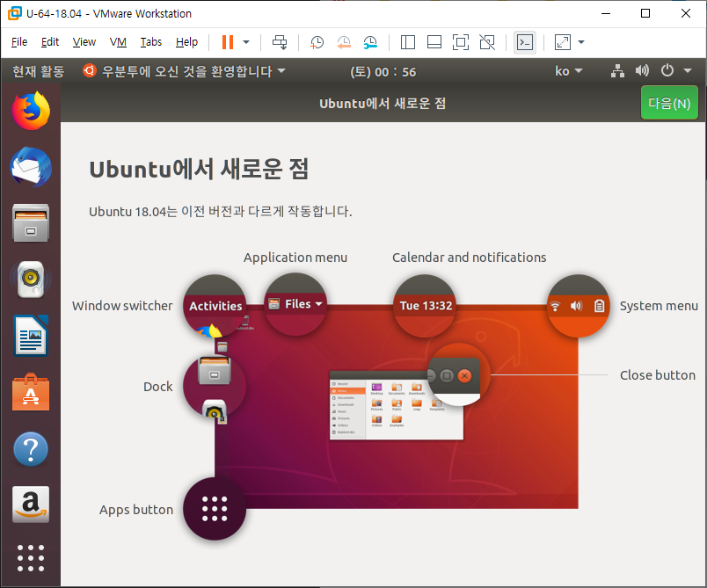
Task: Click the 'Close button' label
Action: [658, 375]
